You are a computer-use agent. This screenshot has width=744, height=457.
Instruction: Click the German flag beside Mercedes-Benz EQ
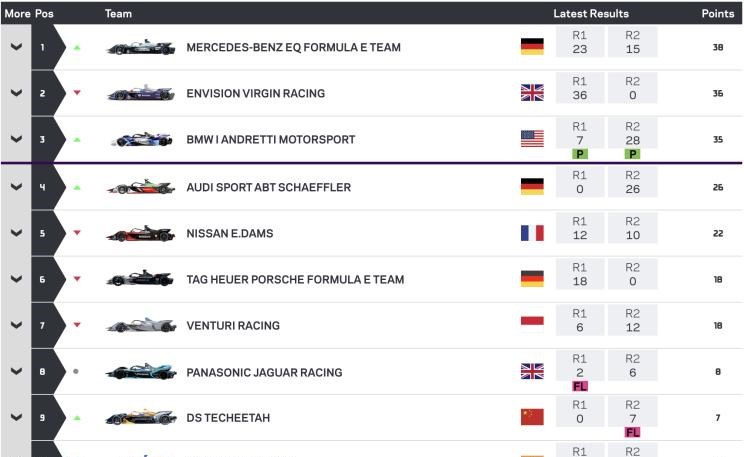(532, 47)
